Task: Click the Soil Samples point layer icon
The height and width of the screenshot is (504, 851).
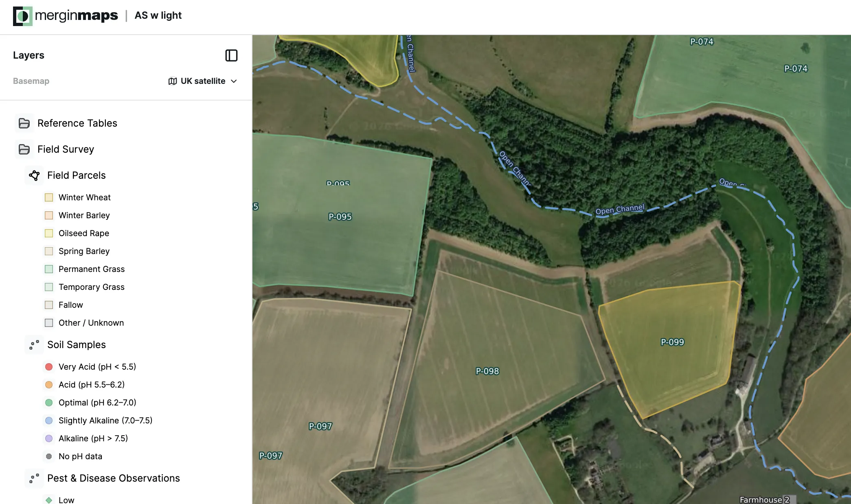Action: (34, 345)
